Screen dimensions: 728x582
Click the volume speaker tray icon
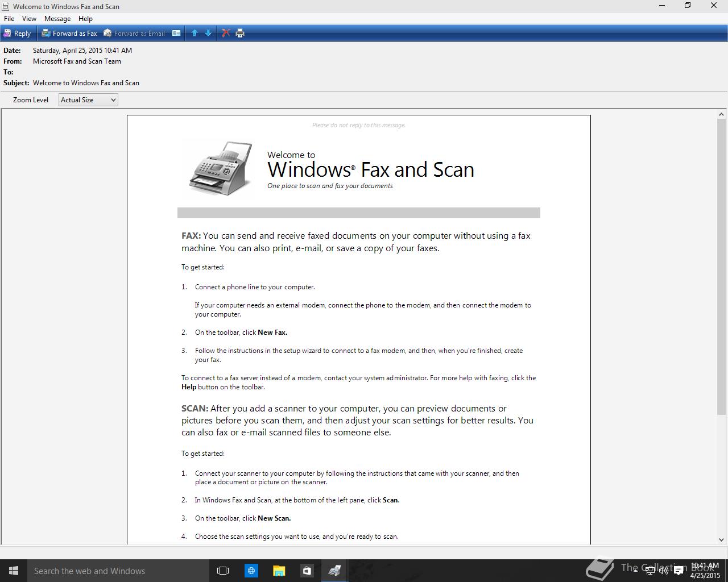(664, 571)
